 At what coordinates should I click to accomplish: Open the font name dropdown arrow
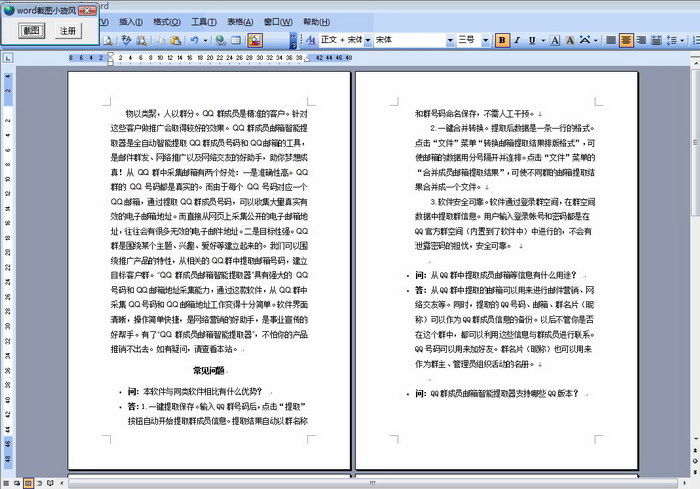click(450, 40)
